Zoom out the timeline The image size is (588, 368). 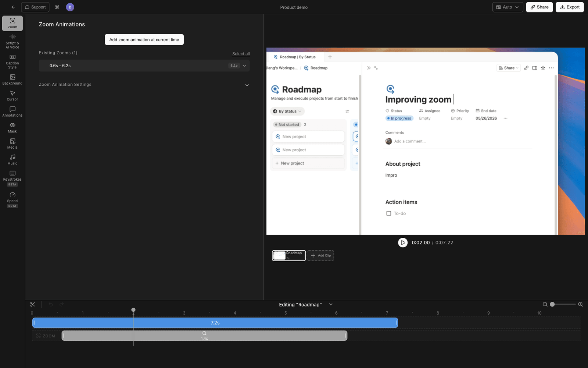point(545,304)
